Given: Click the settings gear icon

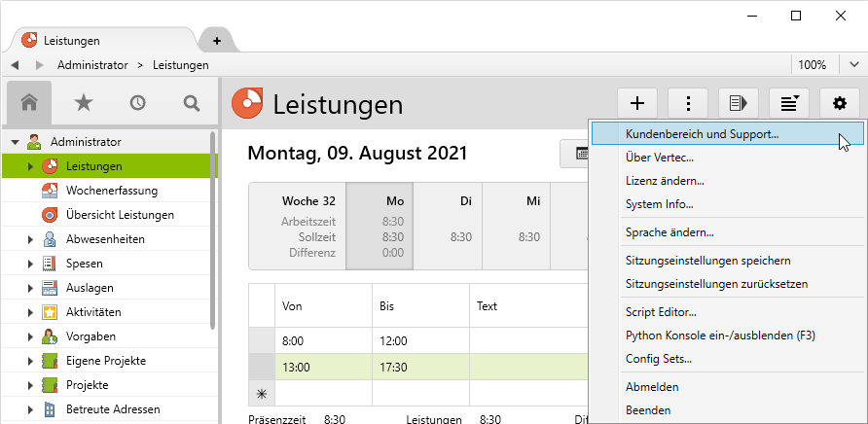Looking at the screenshot, I should coord(841,103).
